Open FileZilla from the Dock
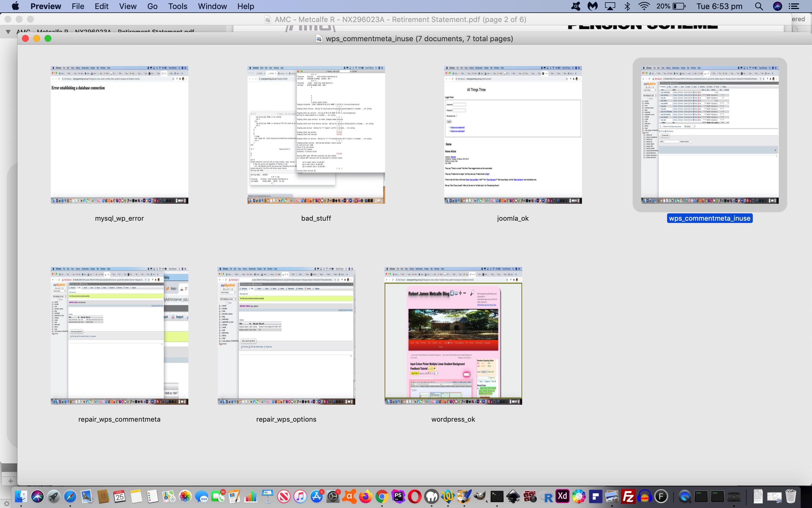Viewport: 812px width, 508px height. tap(628, 496)
